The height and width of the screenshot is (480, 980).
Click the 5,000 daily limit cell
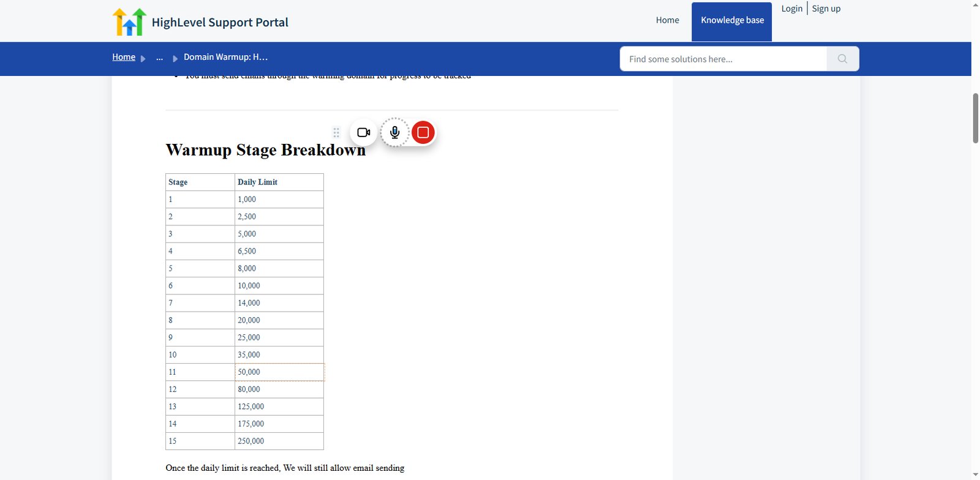pyautogui.click(x=279, y=234)
